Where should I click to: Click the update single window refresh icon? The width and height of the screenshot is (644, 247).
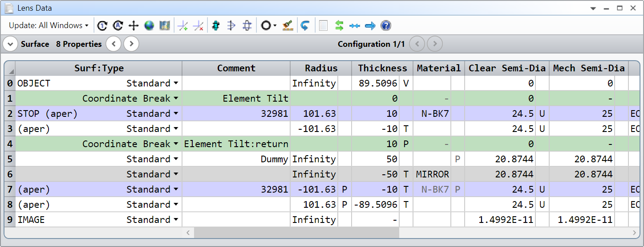click(102, 26)
